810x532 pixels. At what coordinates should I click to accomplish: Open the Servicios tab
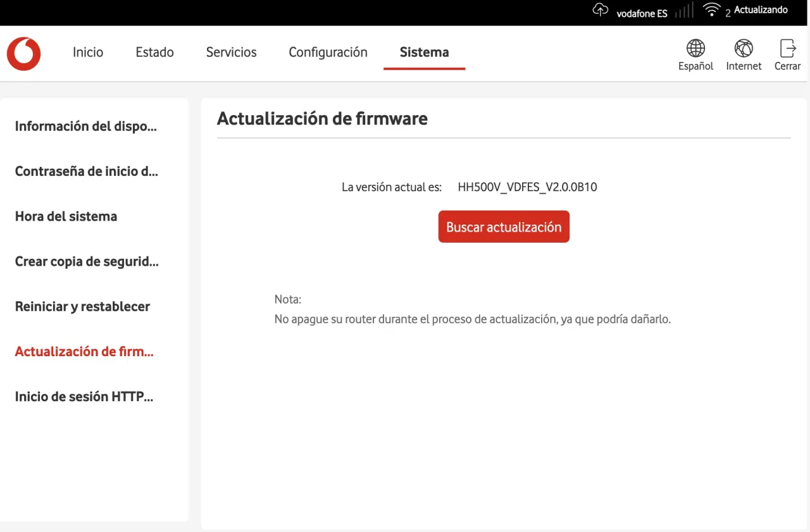(231, 53)
